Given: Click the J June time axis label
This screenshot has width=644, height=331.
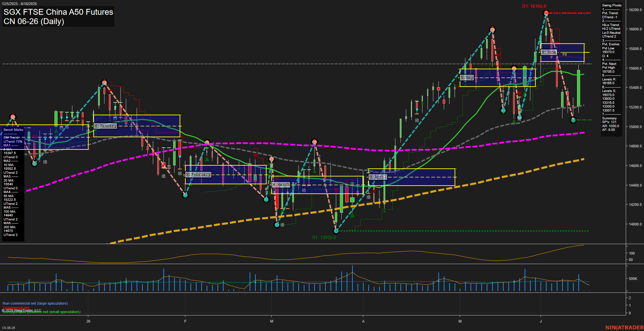Looking at the screenshot, I should [x=540, y=321].
